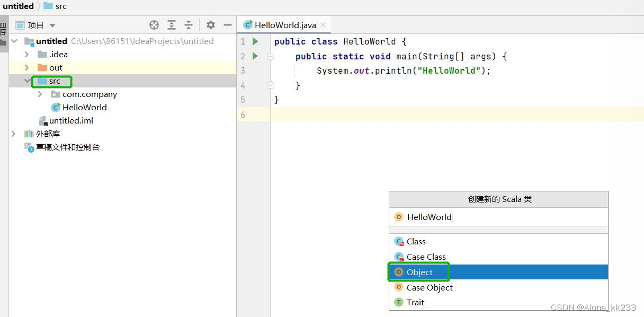Click the HelloWorld.java file icon in the tab
644x317 pixels.
pyautogui.click(x=247, y=24)
